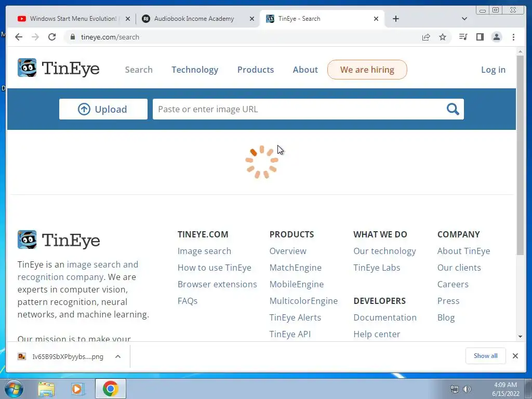Open the Image search footer link

pyautogui.click(x=204, y=251)
